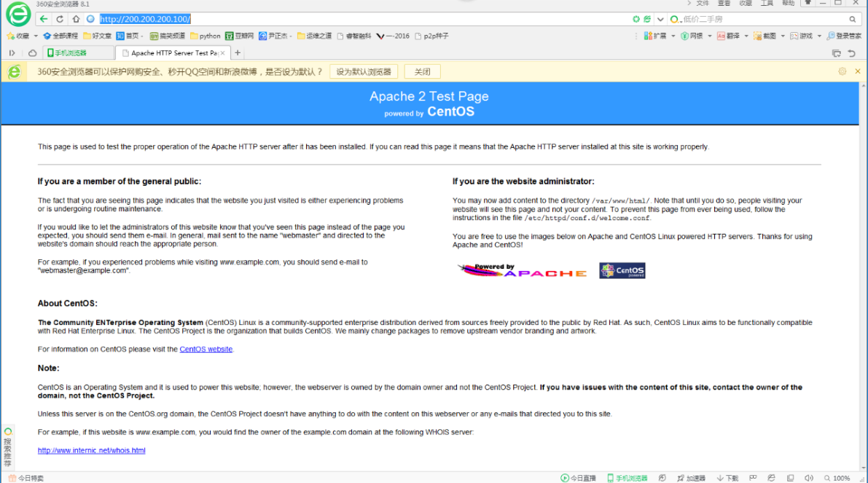
Task: Expand the address bar history dropdown
Action: click(x=660, y=20)
